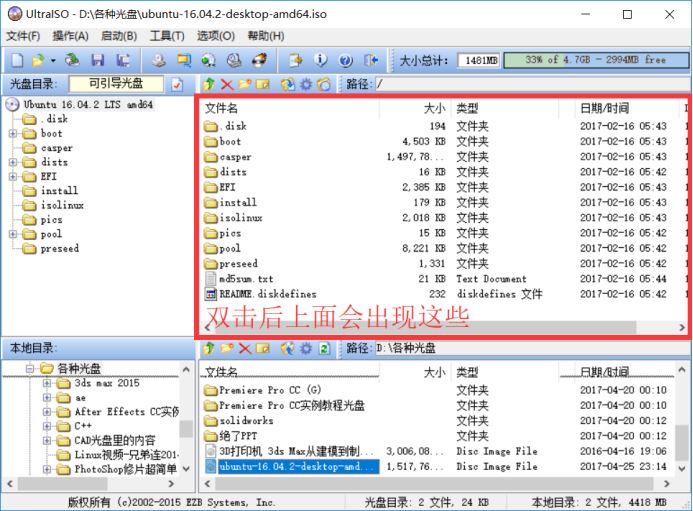Click the 可引导光盘 boot type field
Screen dimensions: 693x511
pyautogui.click(x=116, y=84)
